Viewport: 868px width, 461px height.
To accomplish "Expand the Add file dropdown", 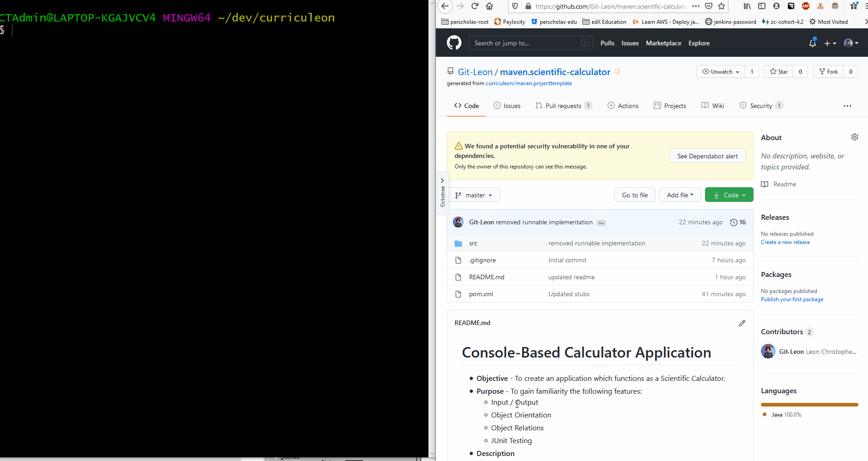I will click(680, 195).
